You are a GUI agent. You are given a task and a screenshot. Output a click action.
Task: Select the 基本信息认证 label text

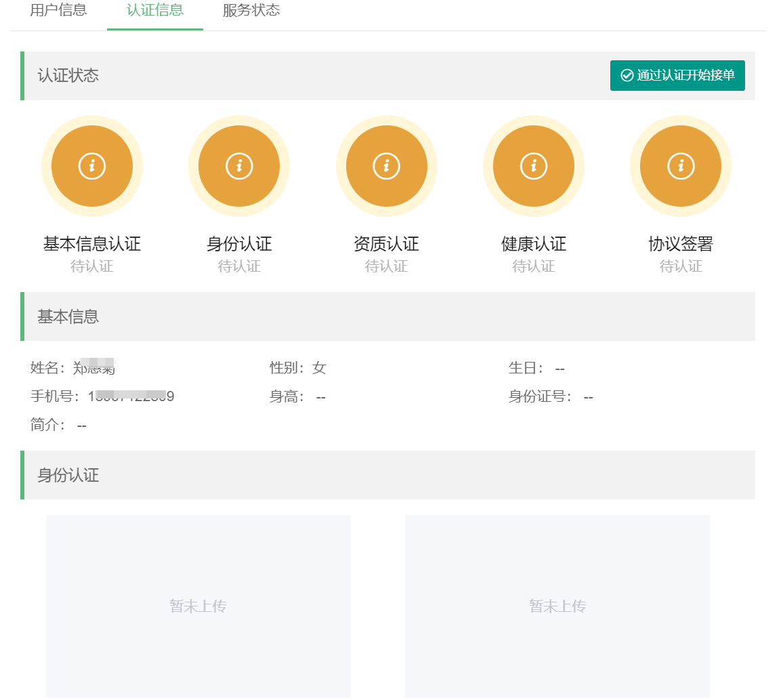[x=92, y=244]
